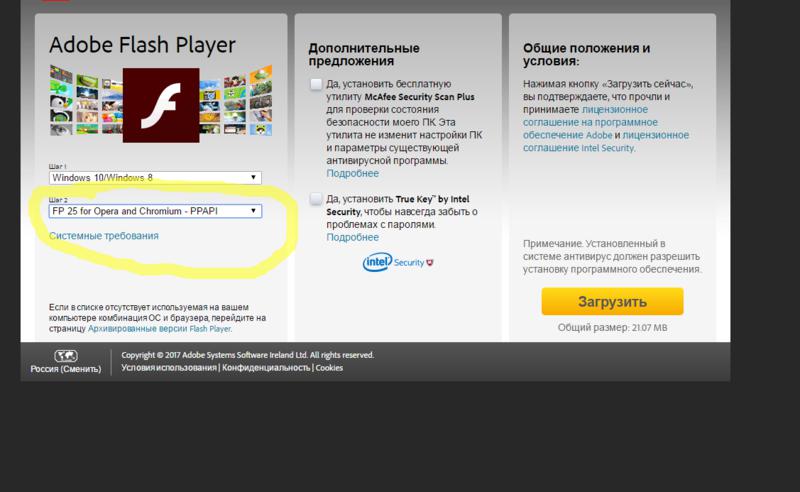Open the Intel Security license agreement link
This screenshot has width=800, height=492.
coord(606,141)
